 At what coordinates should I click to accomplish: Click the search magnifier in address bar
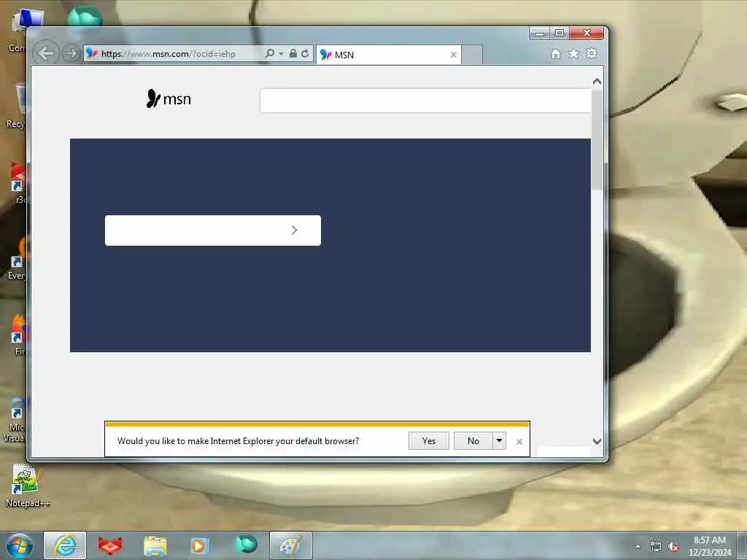click(270, 53)
